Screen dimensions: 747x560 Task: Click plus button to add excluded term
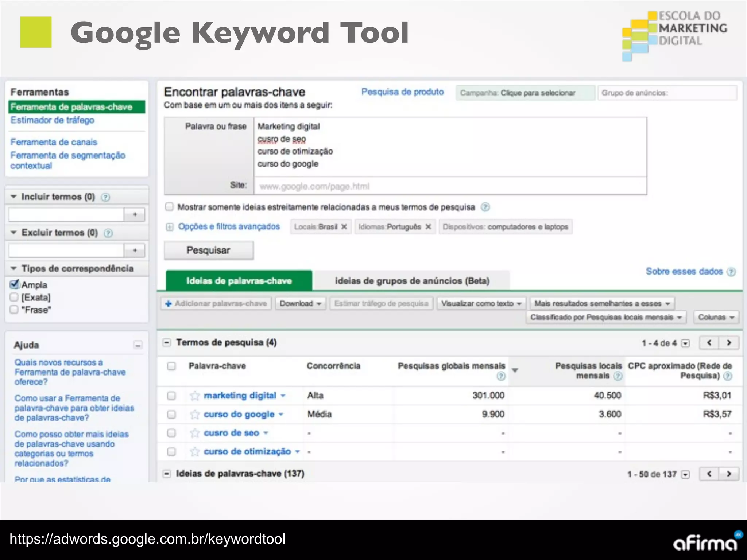click(135, 250)
